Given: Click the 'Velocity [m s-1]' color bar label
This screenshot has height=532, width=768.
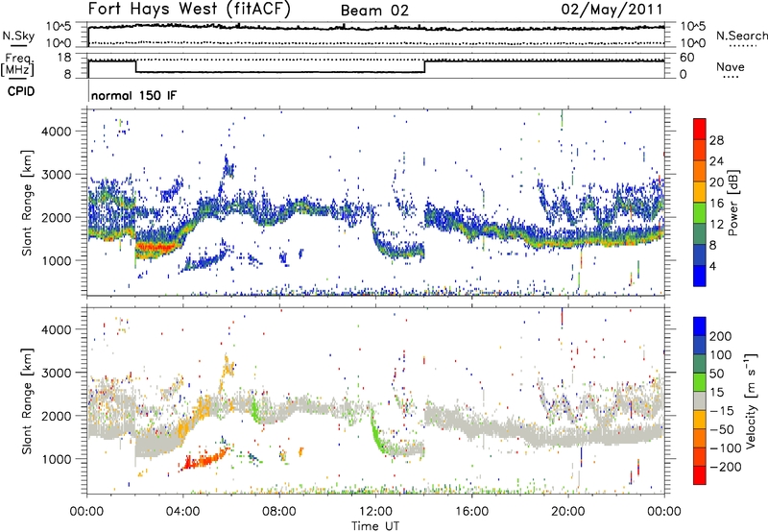Looking at the screenshot, I should [x=750, y=400].
